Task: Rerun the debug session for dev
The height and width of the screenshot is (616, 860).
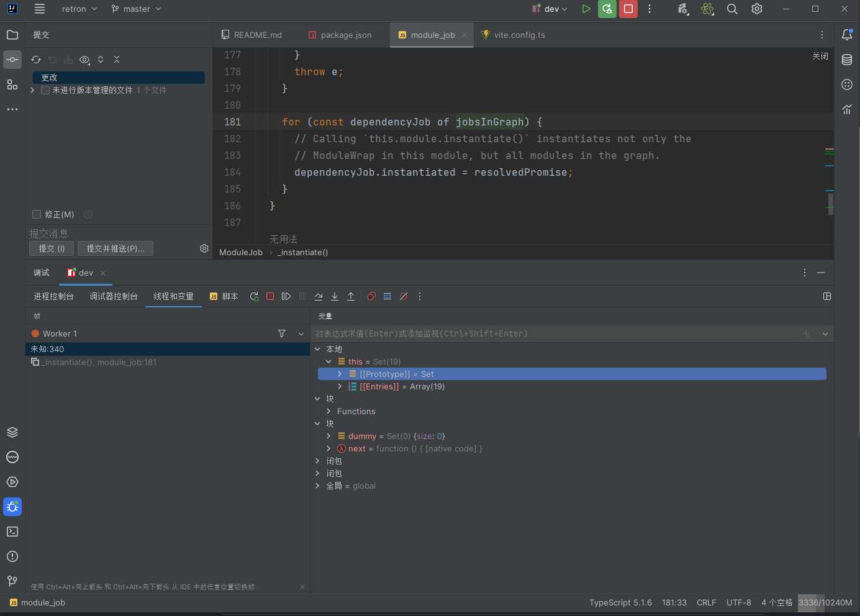Action: (607, 9)
